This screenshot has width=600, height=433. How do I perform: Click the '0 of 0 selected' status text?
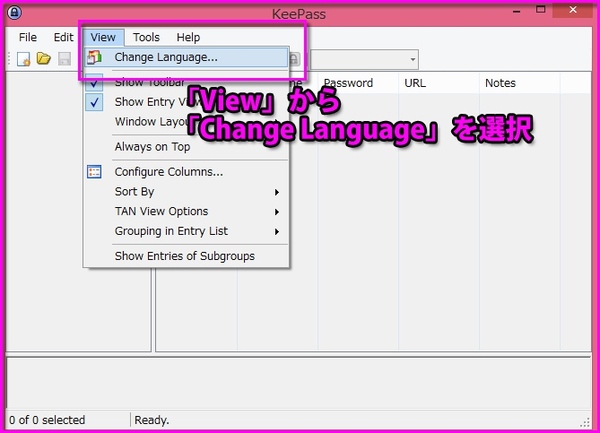pyautogui.click(x=47, y=420)
